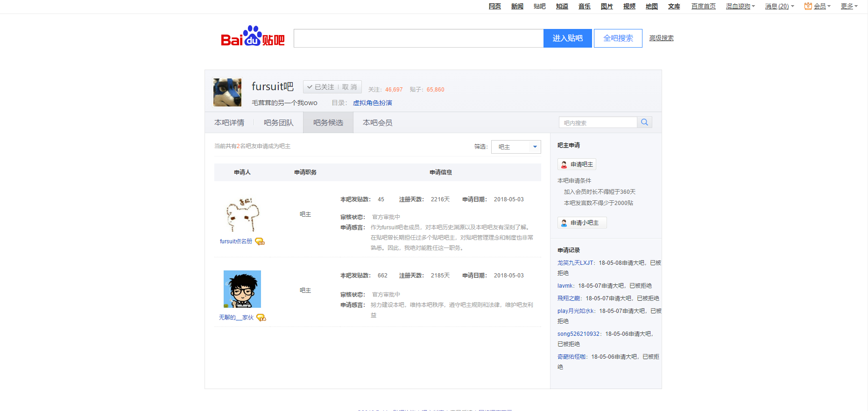The height and width of the screenshot is (411, 868).
Task: Click the 会员 crown icon in top bar
Action: (x=808, y=6)
